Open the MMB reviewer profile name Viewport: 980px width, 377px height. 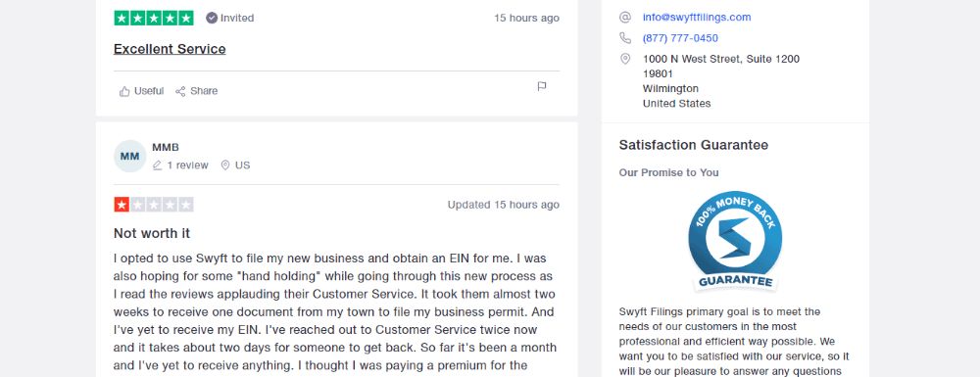pyautogui.click(x=166, y=147)
